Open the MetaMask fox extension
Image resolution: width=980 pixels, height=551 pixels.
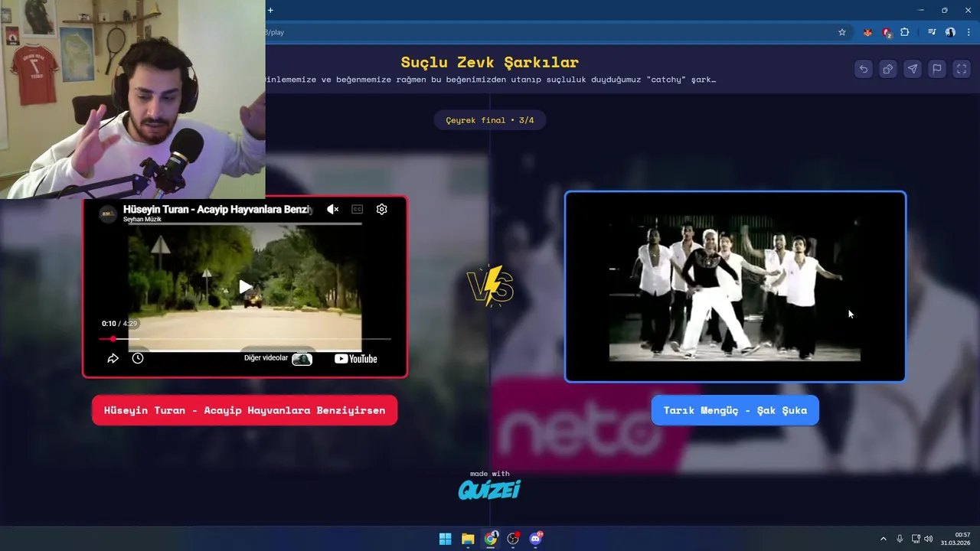pyautogui.click(x=867, y=32)
